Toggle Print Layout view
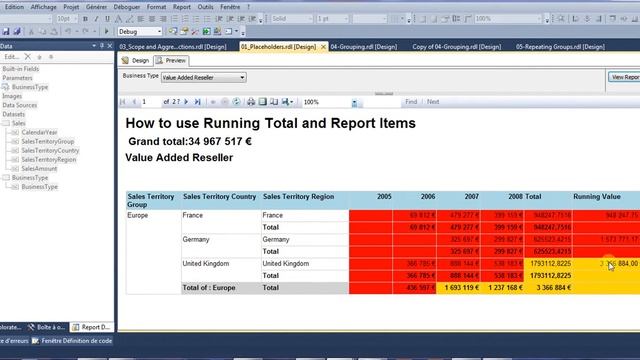The image size is (640, 360). tap(263, 102)
